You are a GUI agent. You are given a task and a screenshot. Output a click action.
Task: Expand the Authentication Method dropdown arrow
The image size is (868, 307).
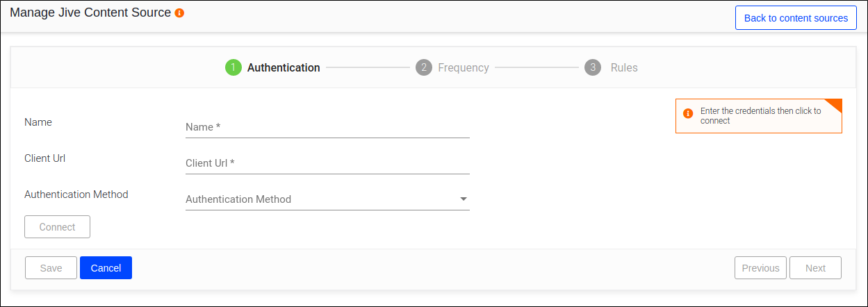[464, 199]
